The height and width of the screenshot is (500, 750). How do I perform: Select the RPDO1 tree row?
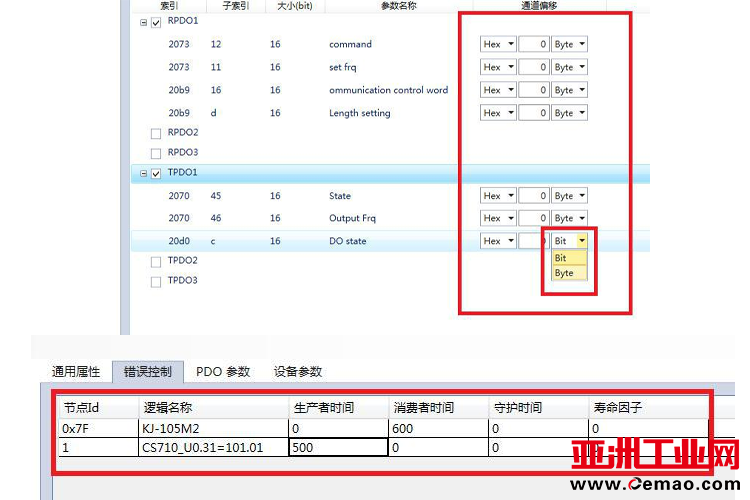click(390, 22)
